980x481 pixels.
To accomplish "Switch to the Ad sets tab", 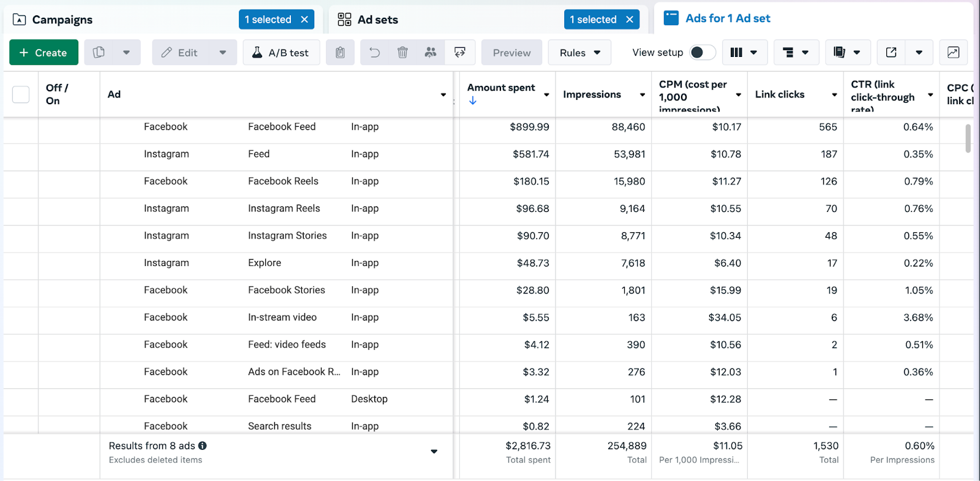I will pos(377,20).
